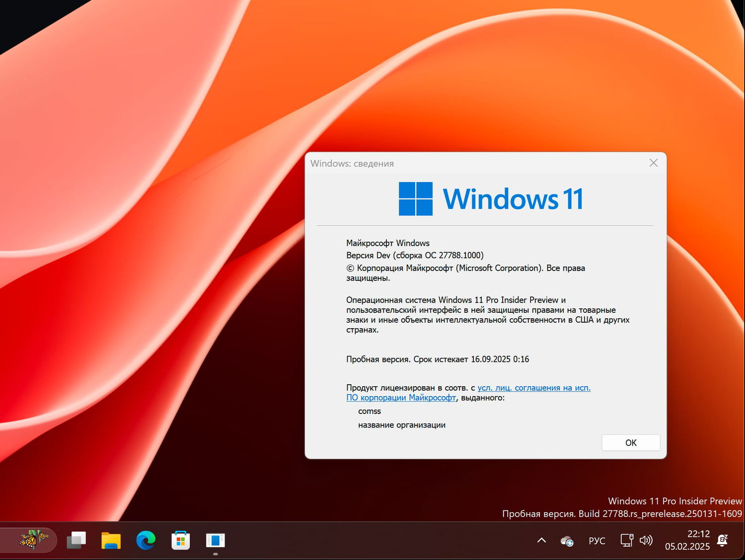Open the Microsoft Store from the taskbar
This screenshot has height=560, width=745.
(180, 540)
